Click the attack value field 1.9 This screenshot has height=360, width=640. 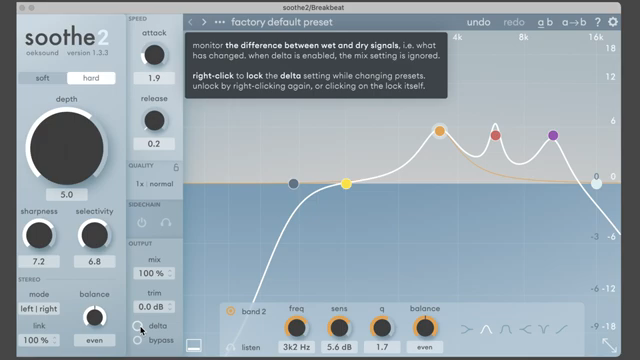point(154,78)
